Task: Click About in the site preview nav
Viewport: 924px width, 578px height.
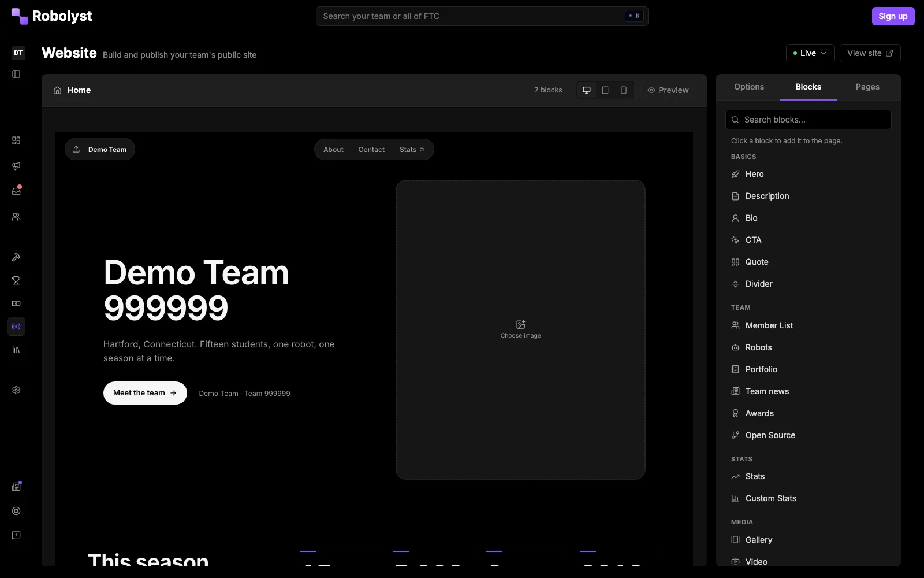Action: coord(333,150)
